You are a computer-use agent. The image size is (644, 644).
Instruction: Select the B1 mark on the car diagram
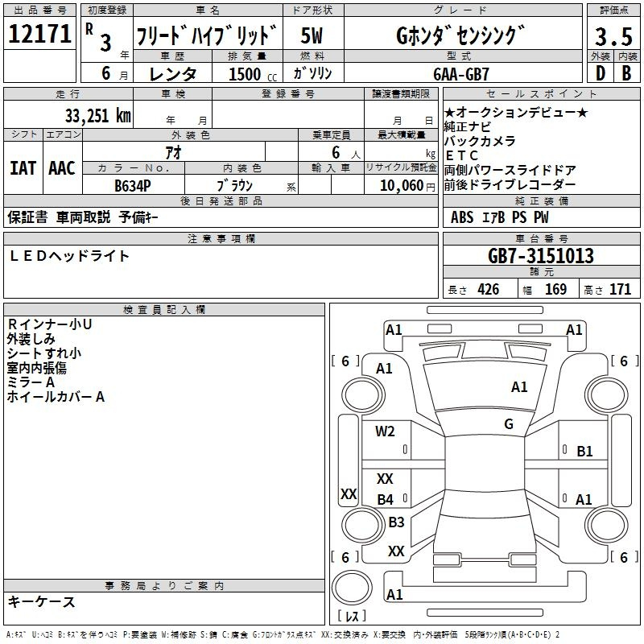584,452
